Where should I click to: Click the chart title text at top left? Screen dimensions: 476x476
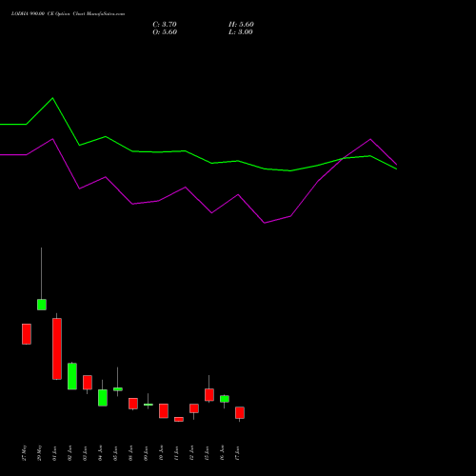point(68,14)
